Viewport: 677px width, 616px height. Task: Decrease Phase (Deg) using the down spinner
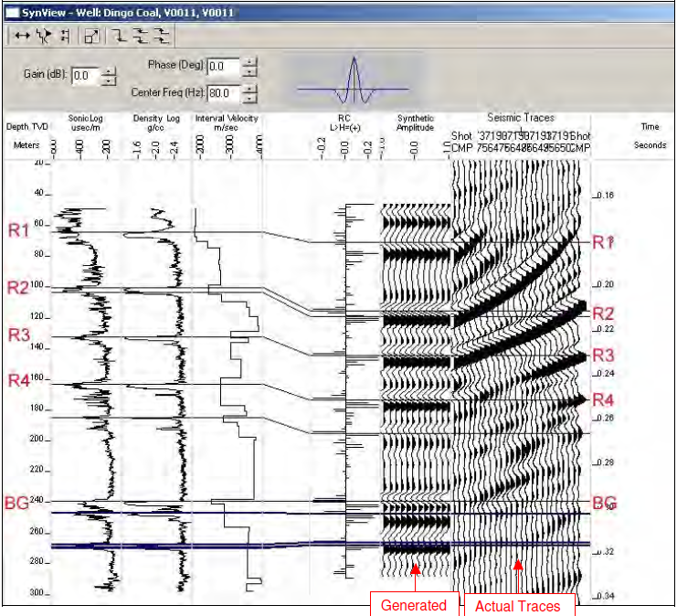(250, 71)
